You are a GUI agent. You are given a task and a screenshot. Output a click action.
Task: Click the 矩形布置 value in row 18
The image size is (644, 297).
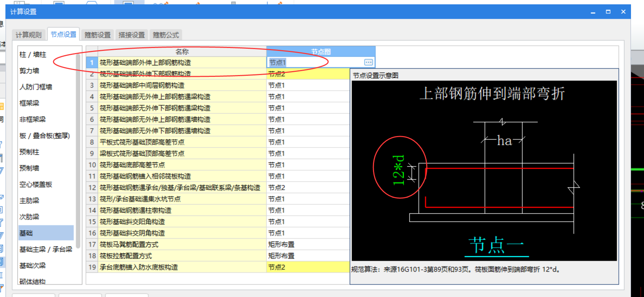(x=308, y=256)
